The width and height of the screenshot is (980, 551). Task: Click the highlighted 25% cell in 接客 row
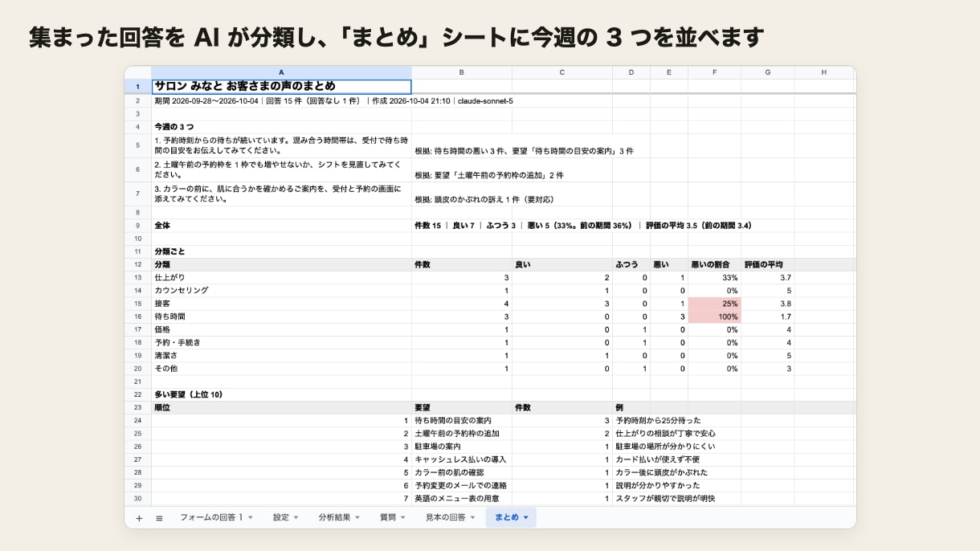[714, 304]
